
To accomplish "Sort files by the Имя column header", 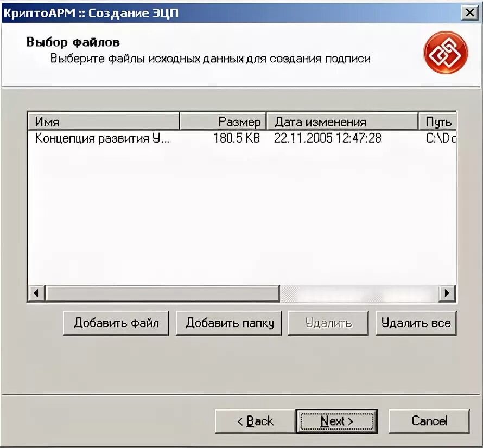I will pyautogui.click(x=104, y=121).
